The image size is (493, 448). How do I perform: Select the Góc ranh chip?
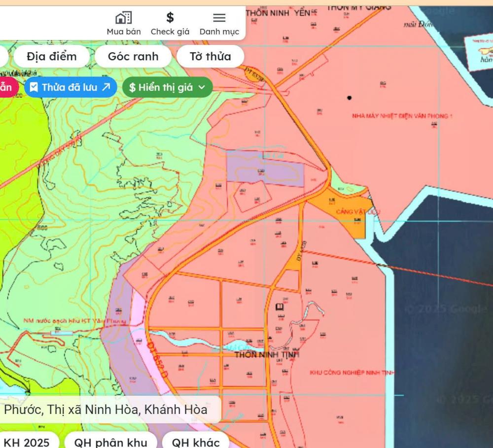click(133, 56)
